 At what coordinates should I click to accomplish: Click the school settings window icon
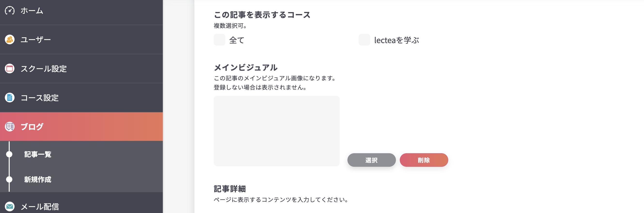coord(9,69)
